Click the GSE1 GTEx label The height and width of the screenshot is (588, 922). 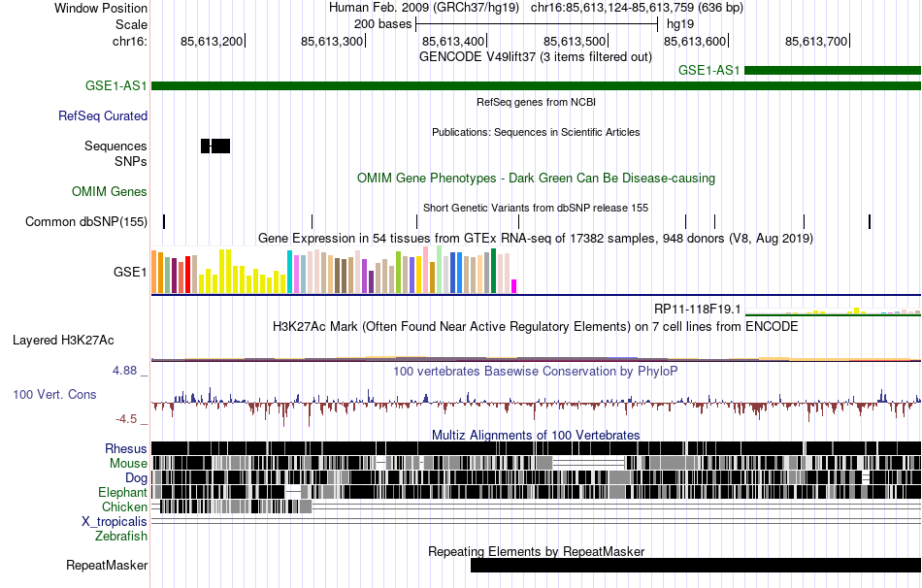(x=130, y=273)
